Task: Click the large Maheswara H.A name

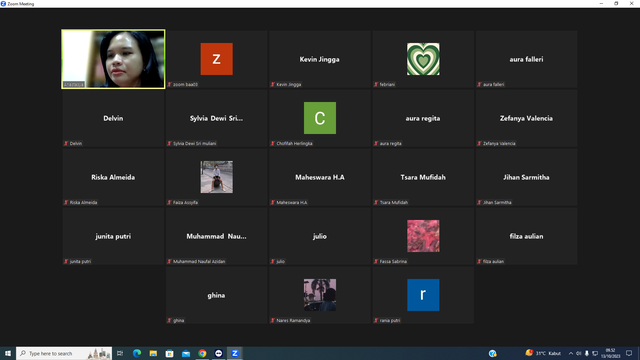Action: click(320, 177)
